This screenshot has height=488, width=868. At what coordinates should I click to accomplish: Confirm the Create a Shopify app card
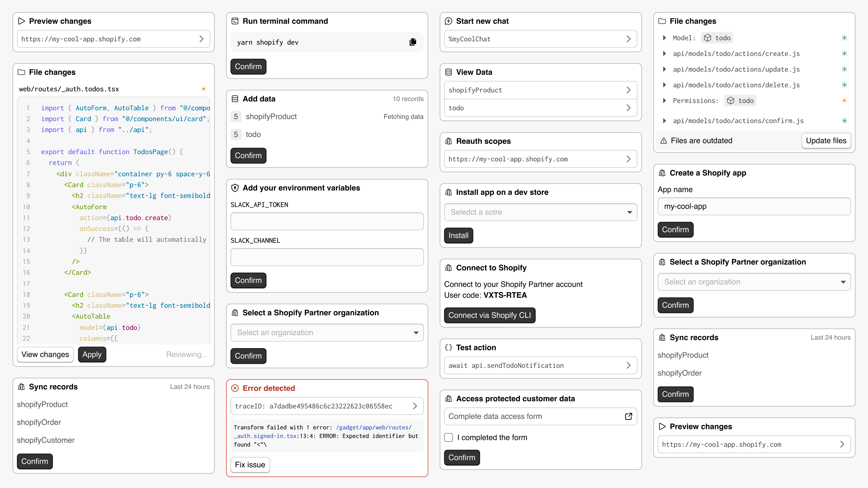(x=675, y=230)
